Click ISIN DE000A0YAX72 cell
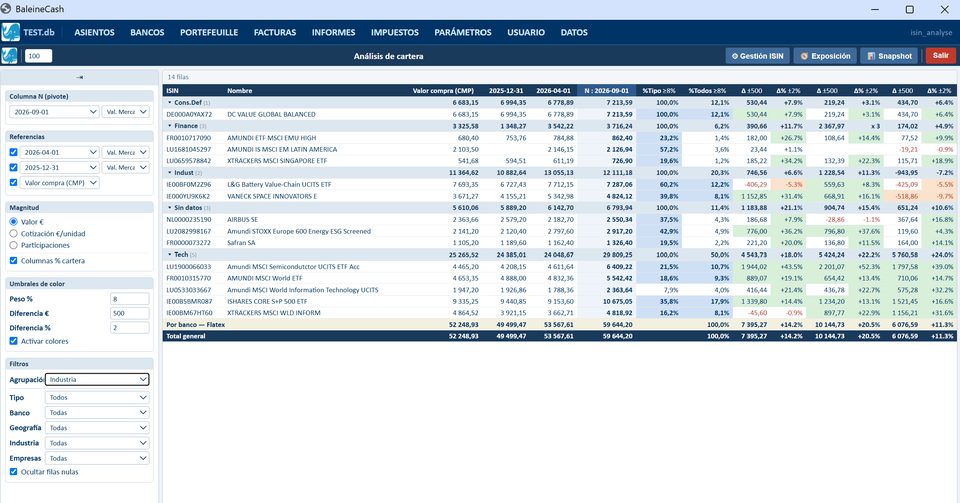The width and height of the screenshot is (960, 503). 189,114
